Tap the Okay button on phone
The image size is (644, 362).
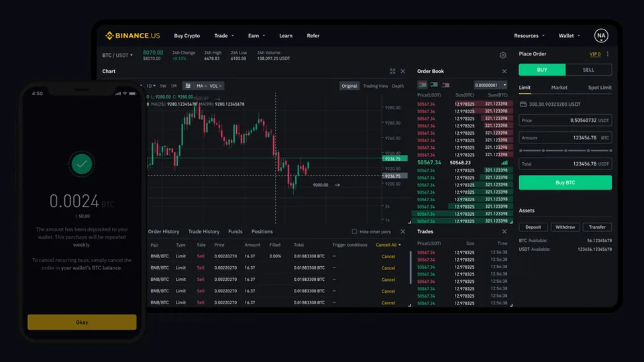tap(82, 322)
